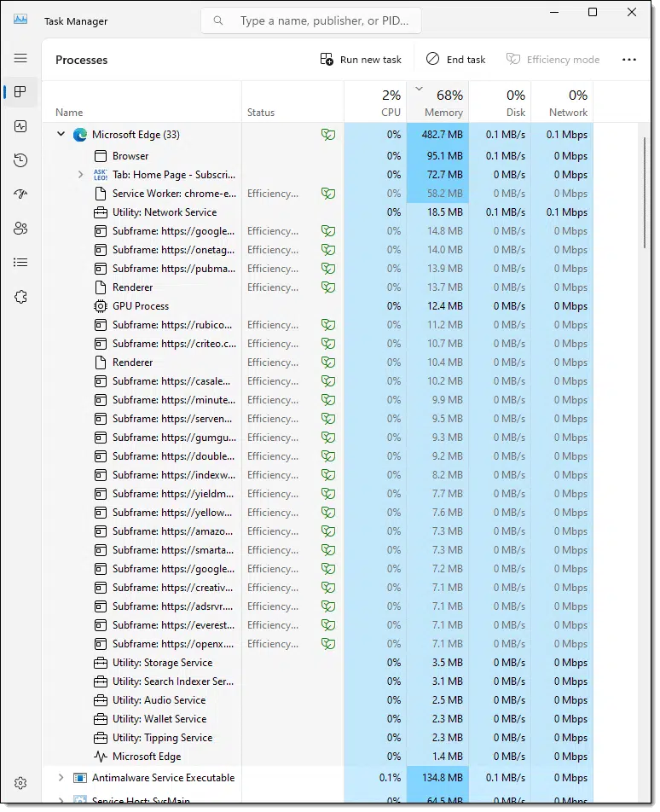Click the Network Service briefcase icon
The image size is (660, 812).
101,212
